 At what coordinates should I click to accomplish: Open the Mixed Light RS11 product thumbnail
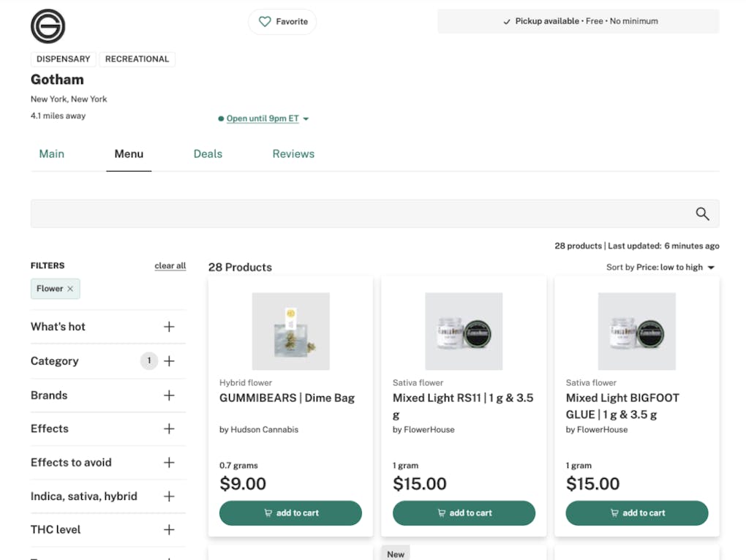click(464, 331)
